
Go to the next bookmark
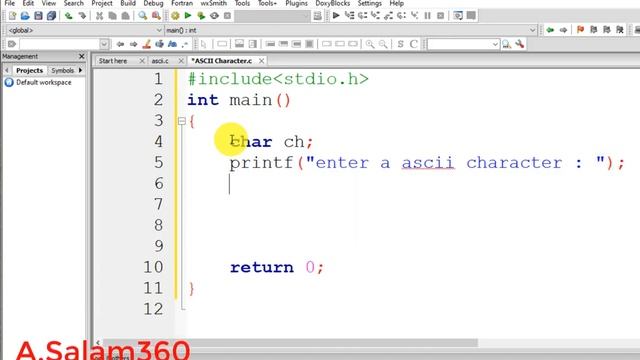(607, 30)
